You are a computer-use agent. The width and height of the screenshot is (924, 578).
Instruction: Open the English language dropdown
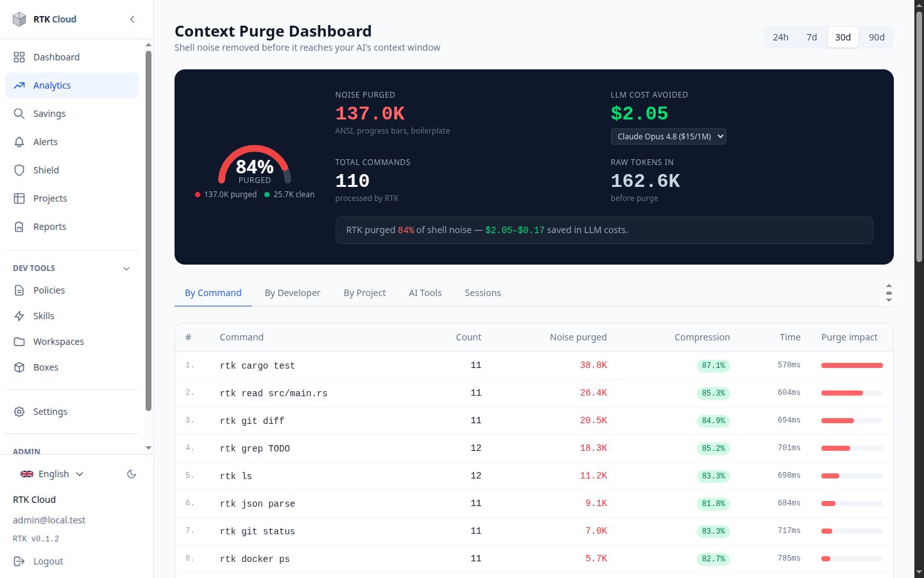click(53, 474)
